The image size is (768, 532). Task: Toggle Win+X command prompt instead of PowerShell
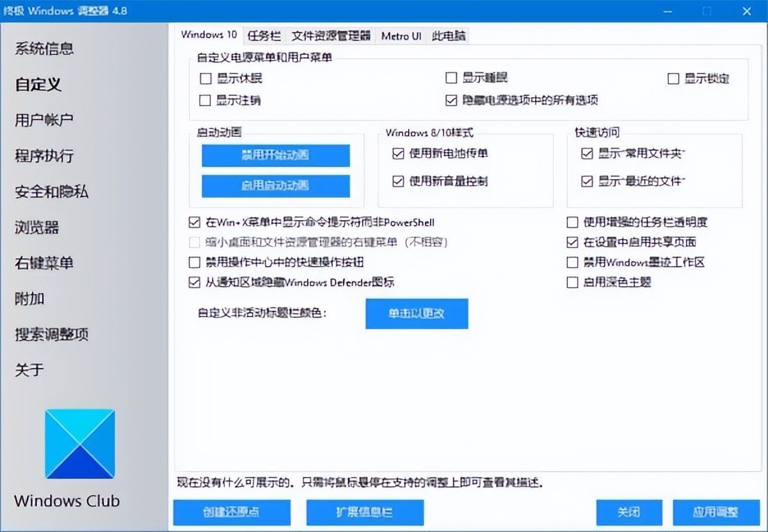click(195, 223)
